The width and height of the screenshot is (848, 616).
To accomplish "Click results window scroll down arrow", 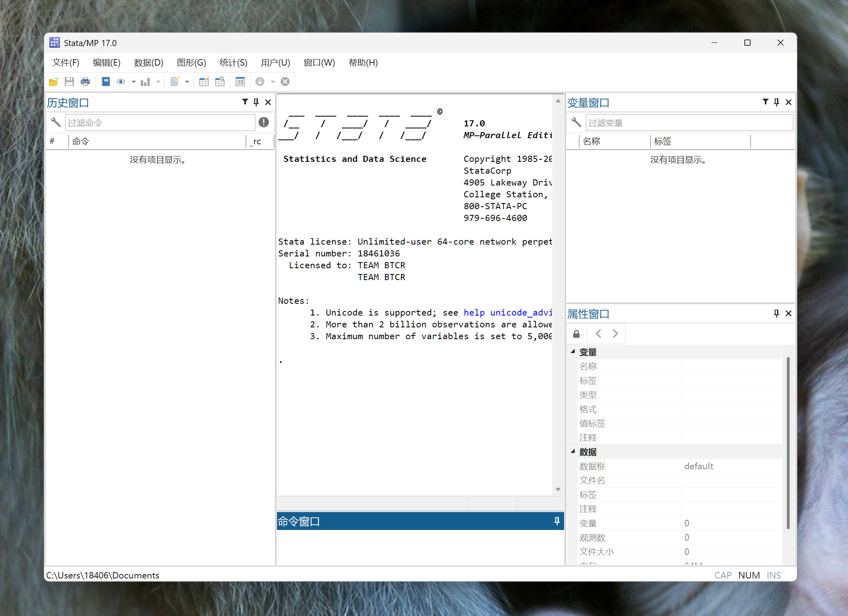I will point(558,489).
